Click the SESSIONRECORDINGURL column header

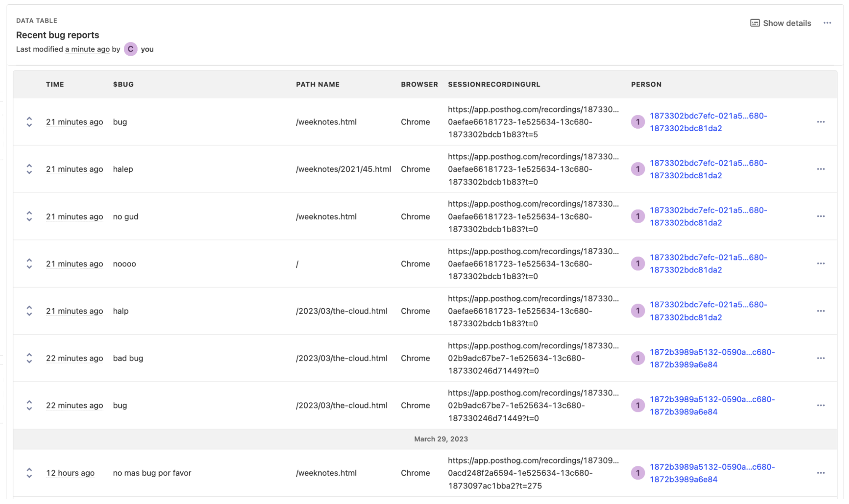click(x=494, y=84)
